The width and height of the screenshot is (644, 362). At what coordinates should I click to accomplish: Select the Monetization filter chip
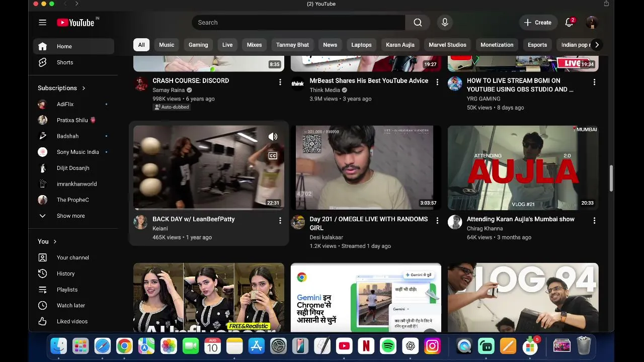pos(497,45)
